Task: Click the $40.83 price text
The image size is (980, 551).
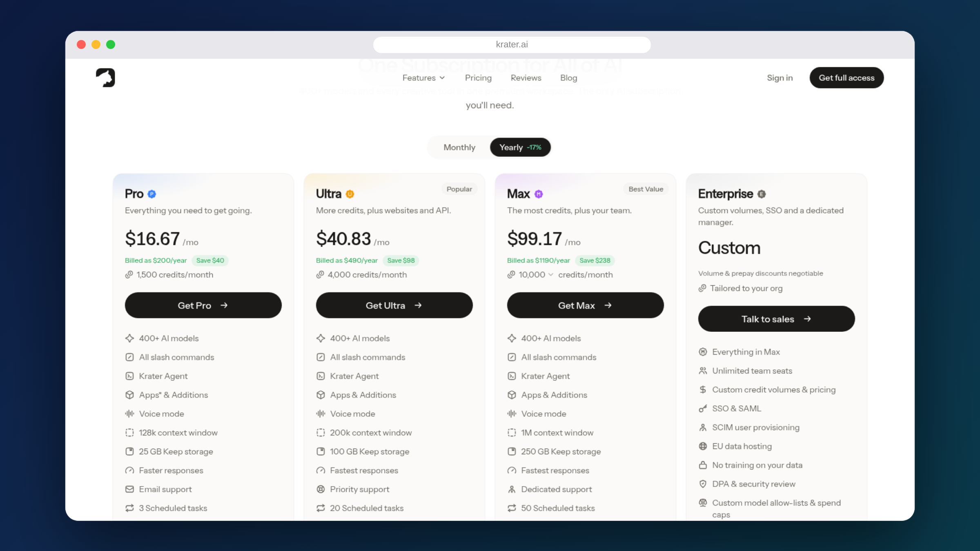Action: (x=343, y=239)
